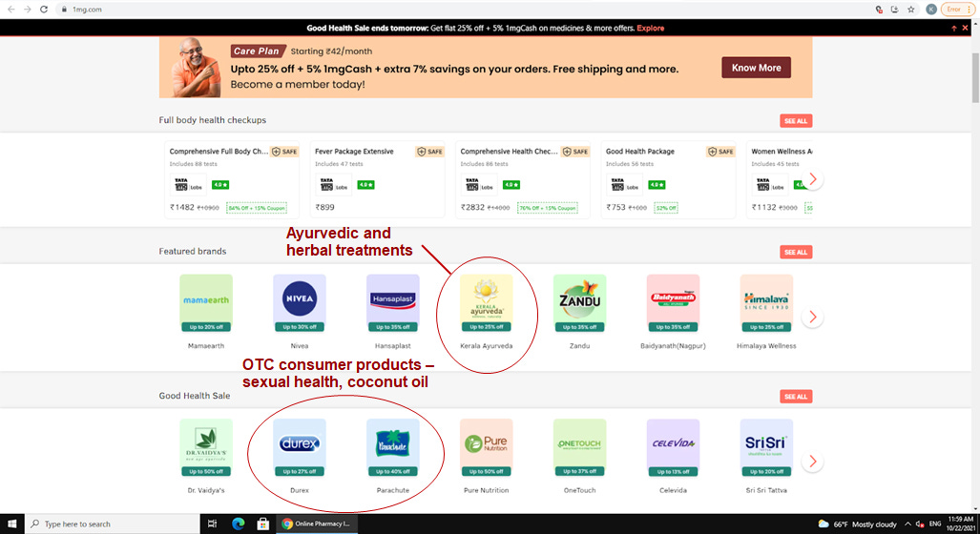The image size is (980, 534).
Task: Open the Chrome profile avatar
Action: [x=931, y=10]
